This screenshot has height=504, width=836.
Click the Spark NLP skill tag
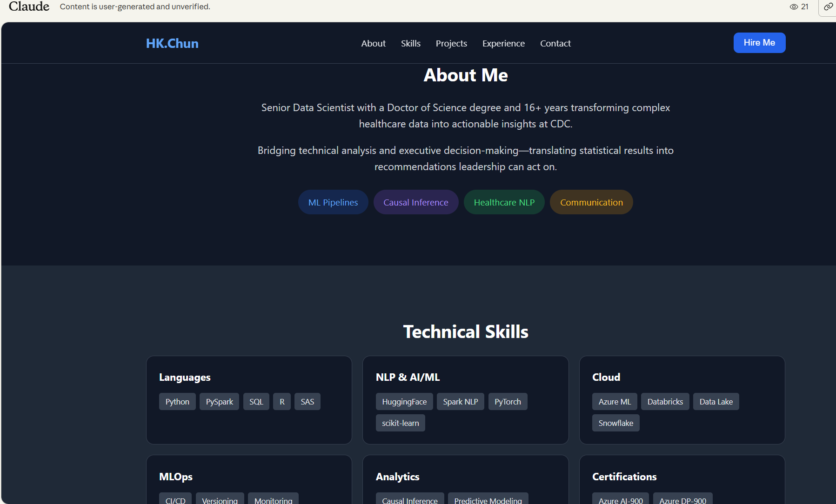pos(461,402)
